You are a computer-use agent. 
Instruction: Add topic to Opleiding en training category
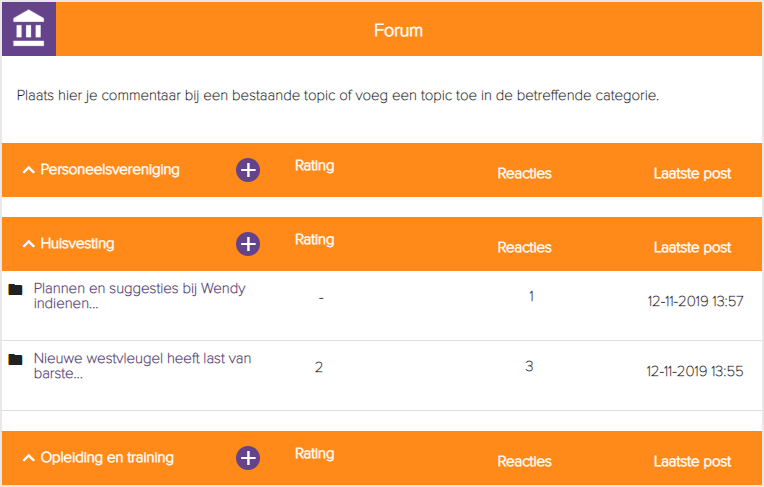(x=248, y=458)
